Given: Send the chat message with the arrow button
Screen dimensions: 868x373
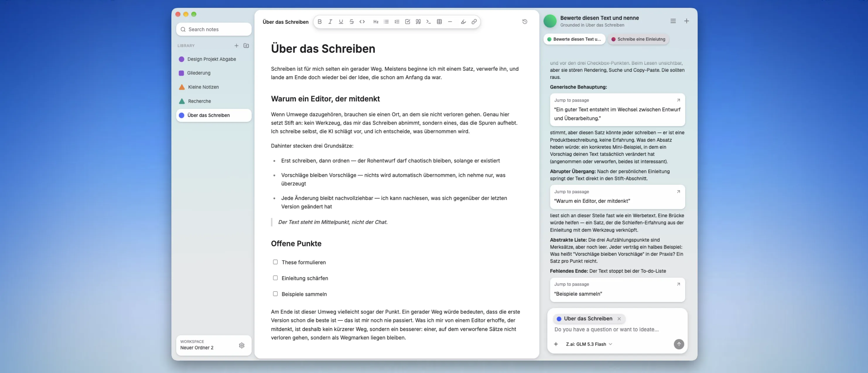Looking at the screenshot, I should pyautogui.click(x=679, y=344).
